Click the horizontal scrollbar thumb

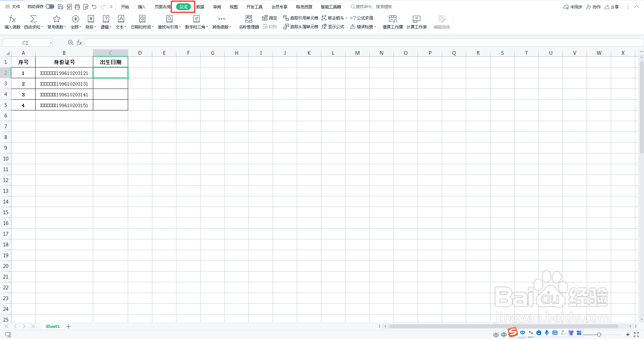coord(503,326)
